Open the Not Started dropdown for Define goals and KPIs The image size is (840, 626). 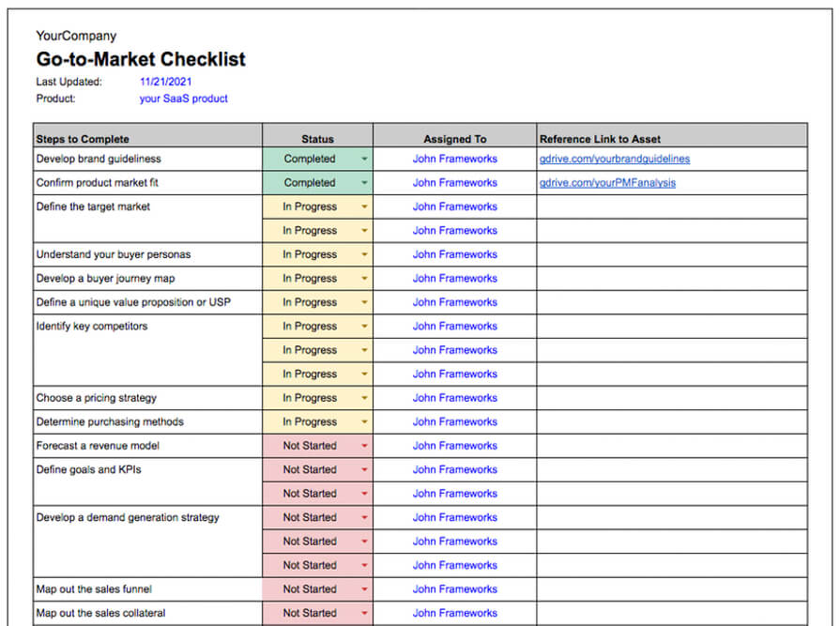(364, 469)
